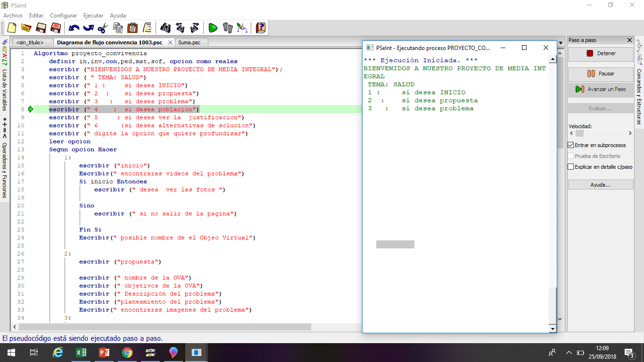Open Excel from the Windows taskbar
644x362 pixels.
click(x=81, y=353)
